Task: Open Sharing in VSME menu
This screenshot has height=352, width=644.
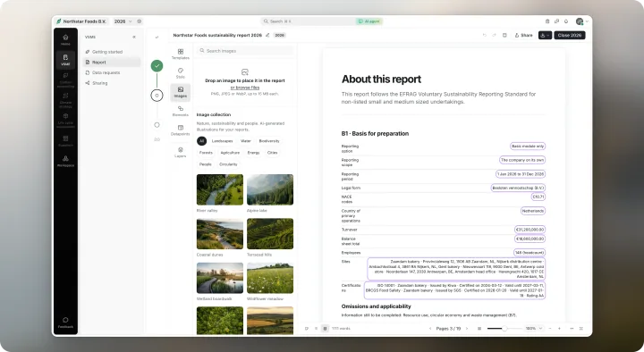Action: (111, 83)
